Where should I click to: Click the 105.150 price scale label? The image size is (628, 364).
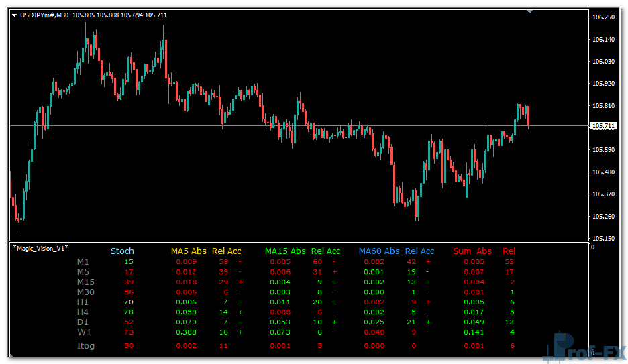604,239
